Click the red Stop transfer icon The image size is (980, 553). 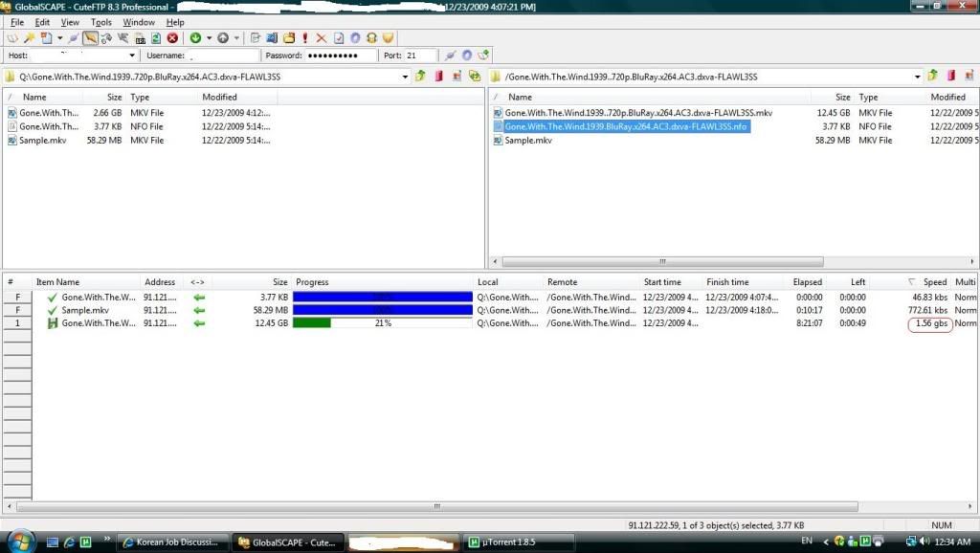(x=172, y=38)
